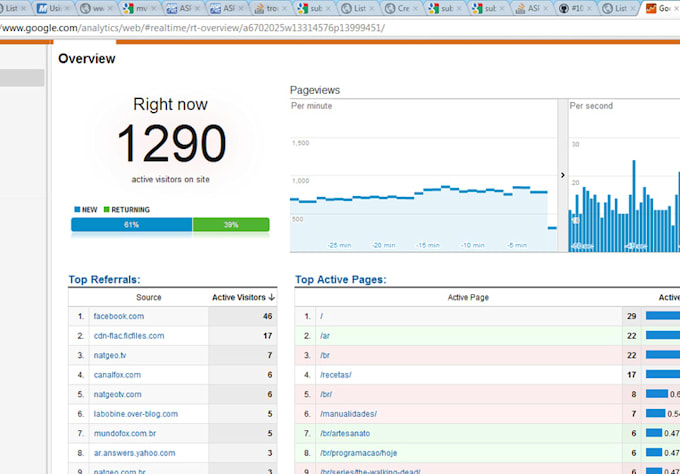Close the 'mv' tab

point(154,8)
